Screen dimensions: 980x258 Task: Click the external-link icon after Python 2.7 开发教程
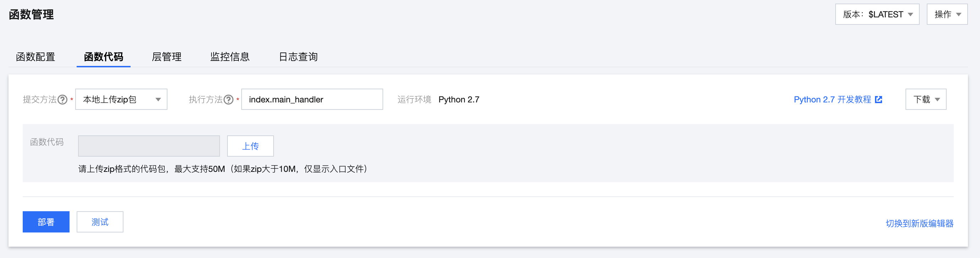tap(879, 100)
